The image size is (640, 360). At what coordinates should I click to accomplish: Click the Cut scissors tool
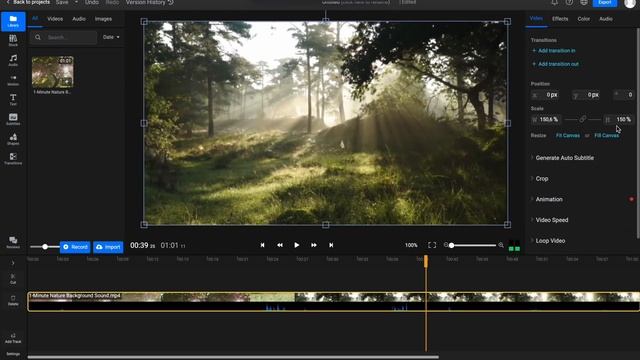point(13,279)
